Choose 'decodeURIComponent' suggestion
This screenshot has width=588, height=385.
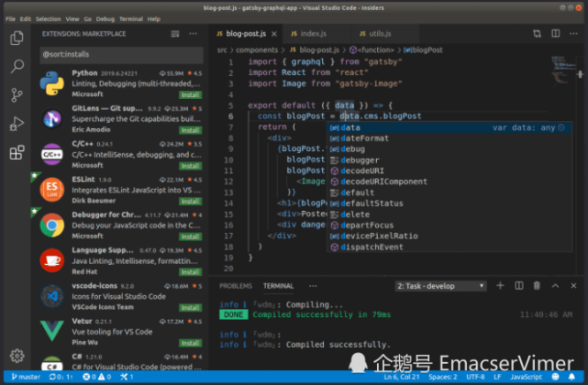(x=450, y=181)
